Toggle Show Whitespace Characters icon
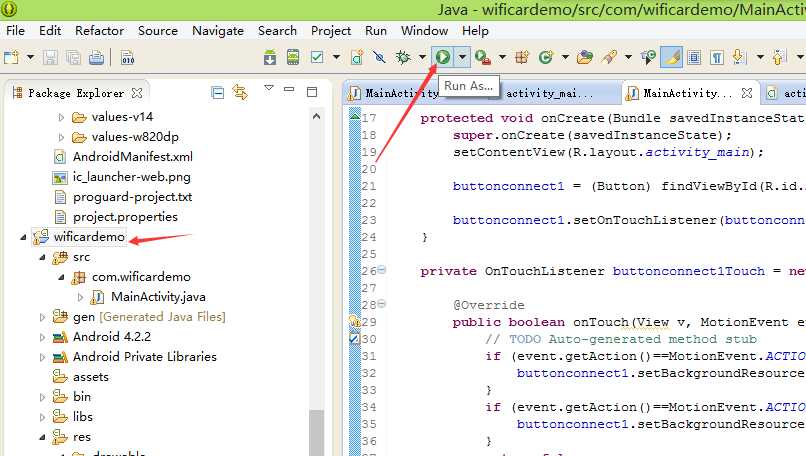The width and height of the screenshot is (806, 456). pos(716,57)
